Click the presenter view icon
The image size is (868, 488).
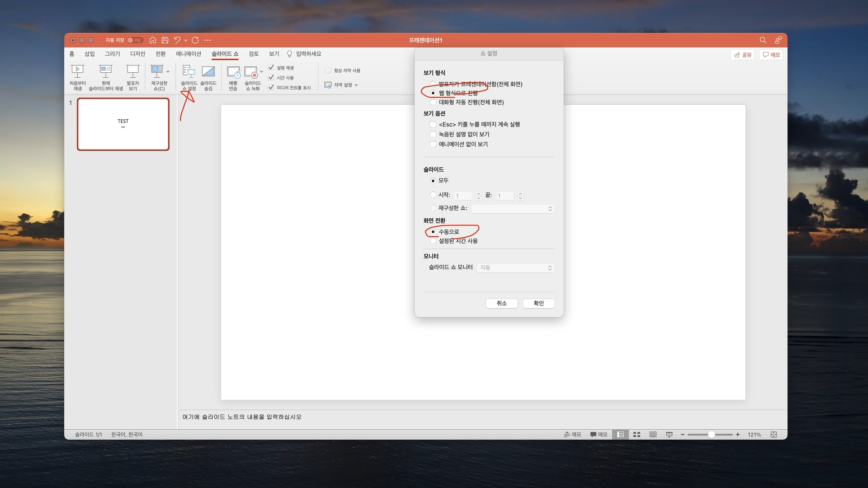(x=132, y=71)
